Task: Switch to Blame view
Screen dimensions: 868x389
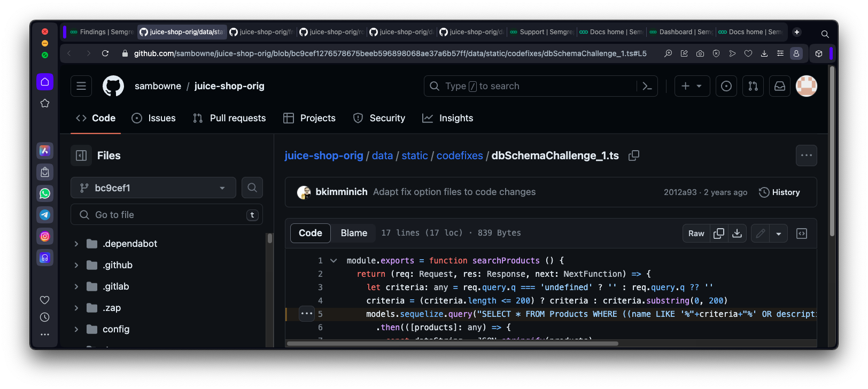Action: (354, 233)
